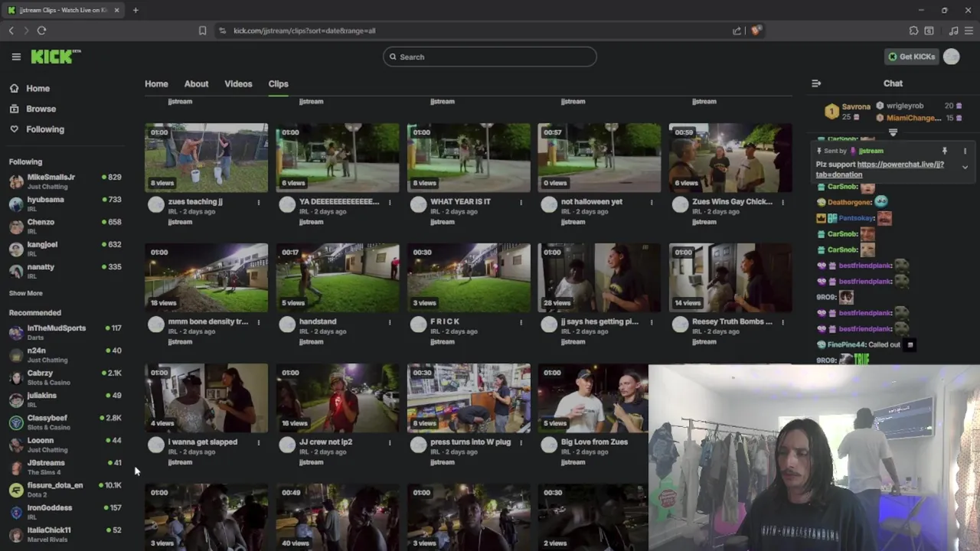This screenshot has height=551, width=980.
Task: Open pinned message three-dot options
Action: pos(965,151)
